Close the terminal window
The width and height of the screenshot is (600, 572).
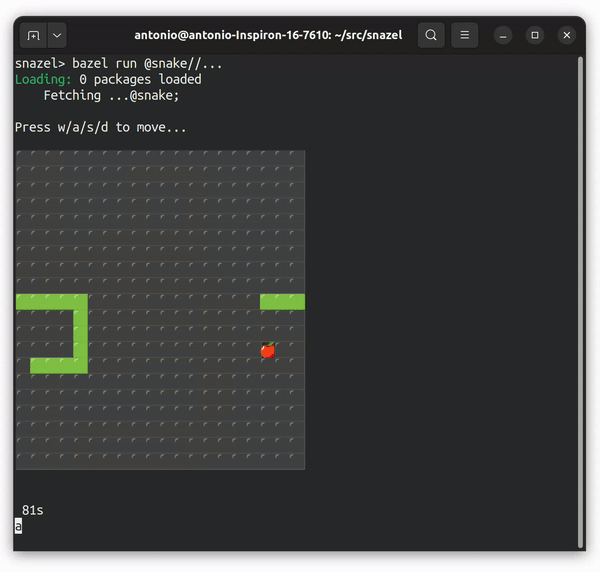pos(567,36)
